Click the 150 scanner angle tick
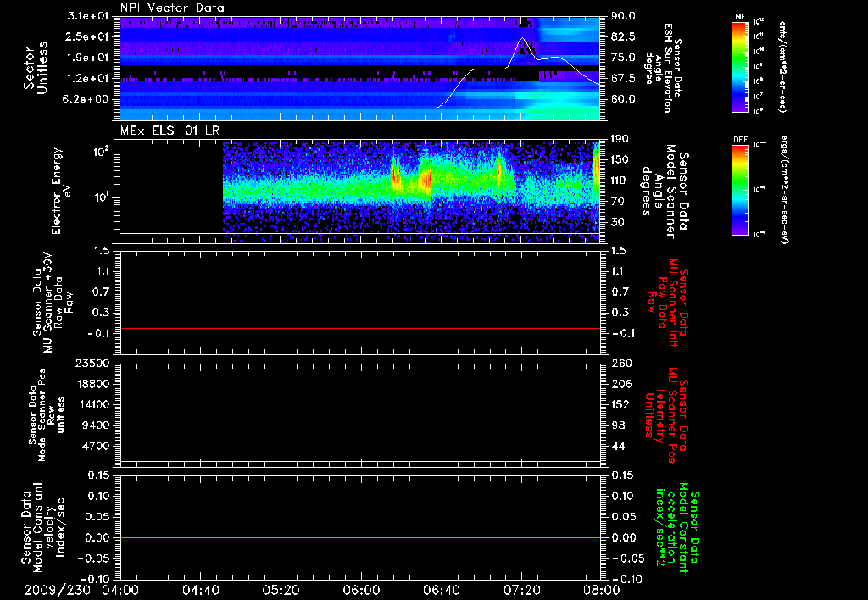 click(620, 159)
